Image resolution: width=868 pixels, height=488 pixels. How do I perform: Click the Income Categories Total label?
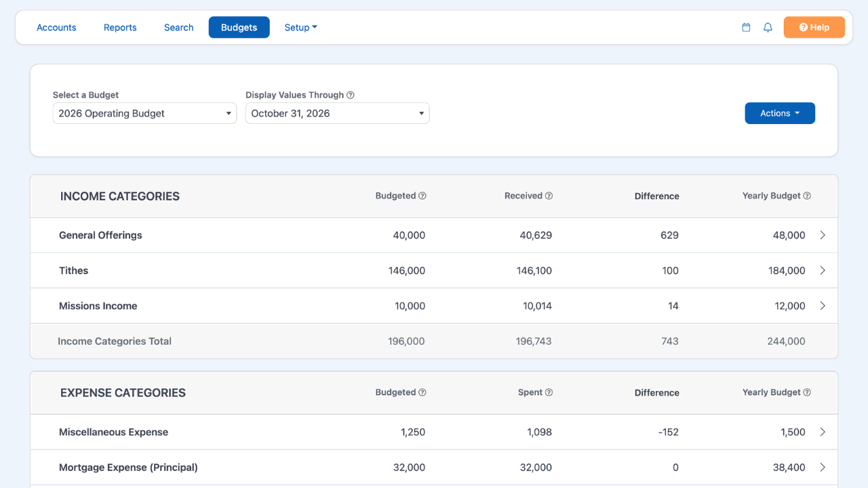[115, 341]
